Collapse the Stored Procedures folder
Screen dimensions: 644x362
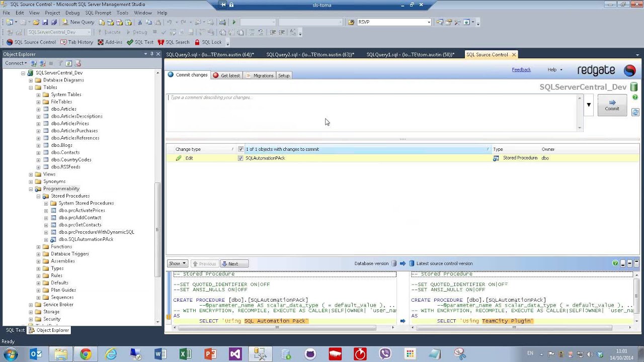[x=38, y=196]
